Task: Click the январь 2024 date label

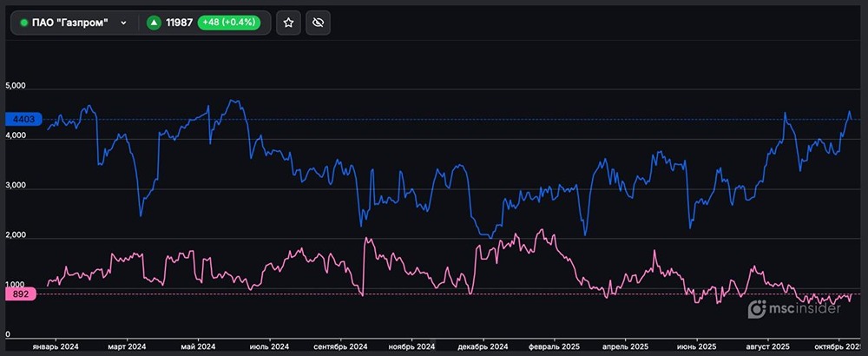Action: click(56, 346)
